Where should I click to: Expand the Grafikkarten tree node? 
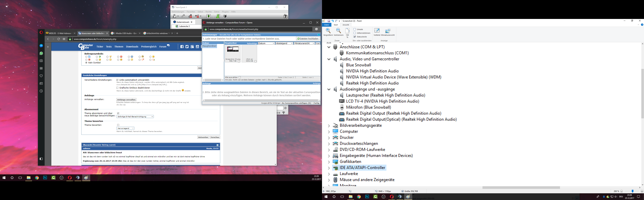click(329, 162)
